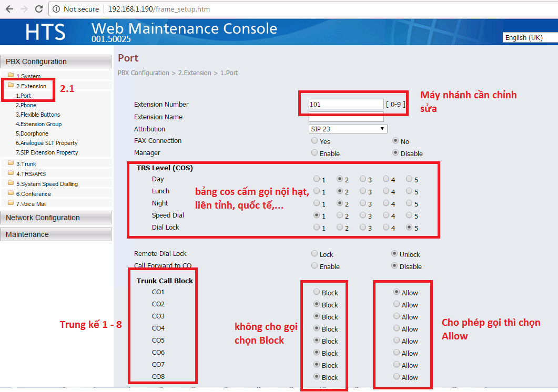
Task: Expand the Network Configuration section
Action: [x=56, y=218]
